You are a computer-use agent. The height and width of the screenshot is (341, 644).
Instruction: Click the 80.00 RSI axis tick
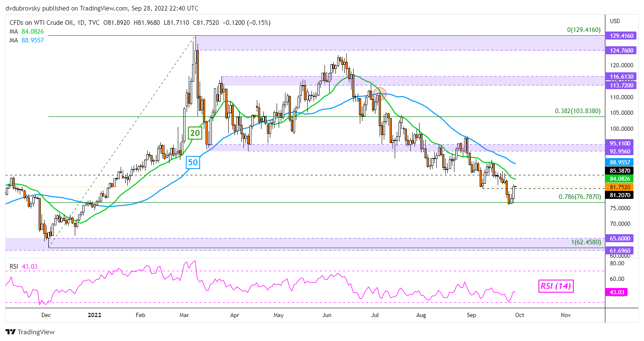(x=616, y=263)
